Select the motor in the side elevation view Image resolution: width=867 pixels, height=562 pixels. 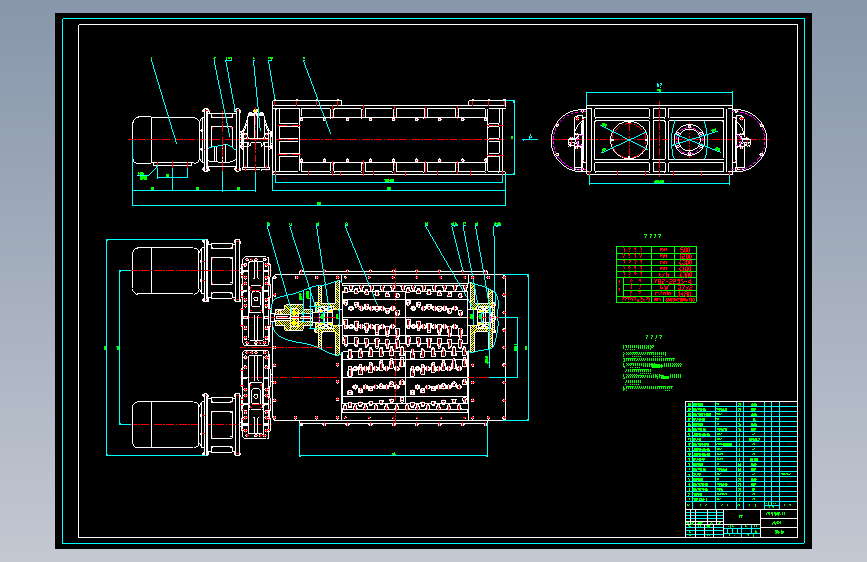(x=166, y=140)
